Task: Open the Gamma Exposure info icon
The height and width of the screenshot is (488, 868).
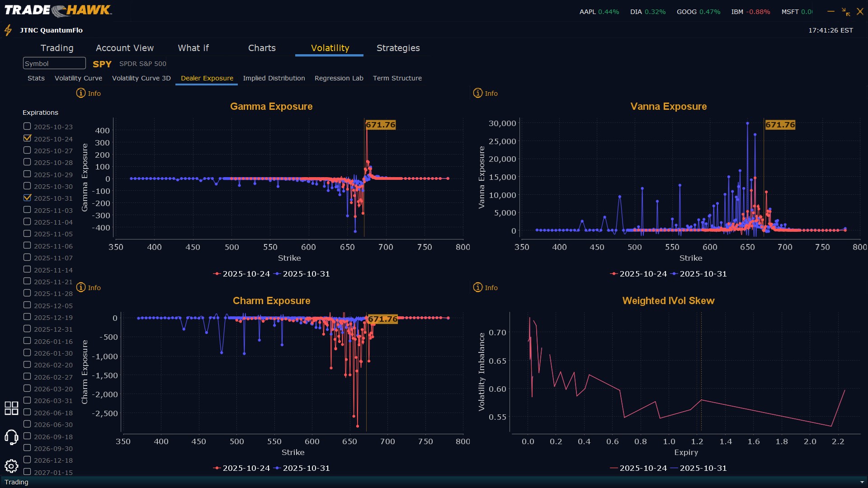Action: pos(81,93)
